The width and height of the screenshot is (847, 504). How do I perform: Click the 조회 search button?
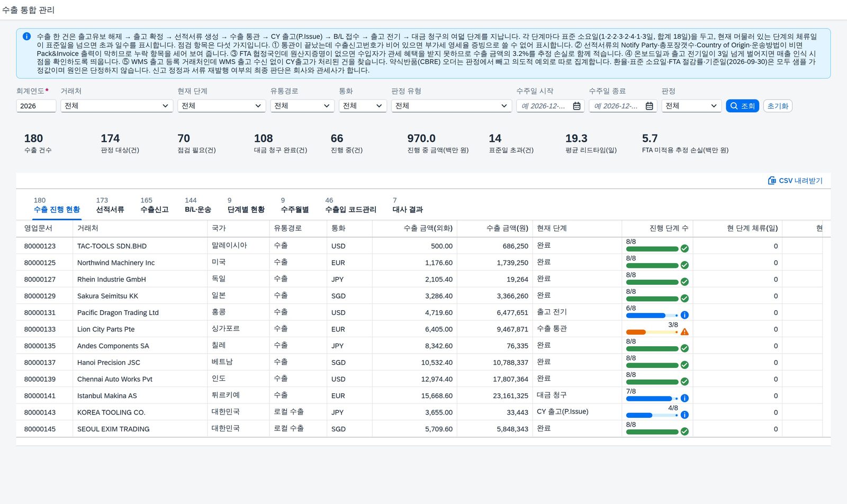pos(742,106)
